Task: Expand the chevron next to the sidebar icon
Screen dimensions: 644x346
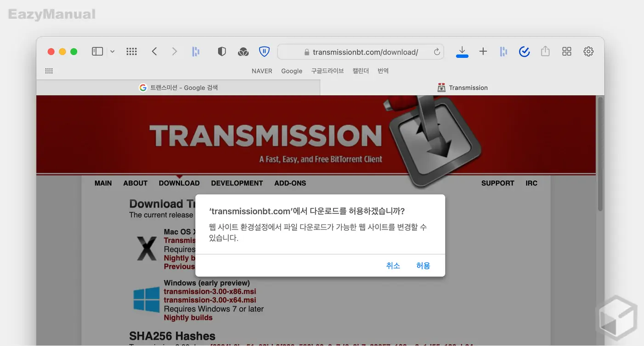Action: coord(112,51)
